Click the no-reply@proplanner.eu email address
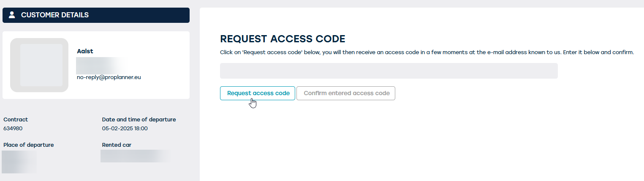Screen dimensions: 644x181 (x=109, y=78)
